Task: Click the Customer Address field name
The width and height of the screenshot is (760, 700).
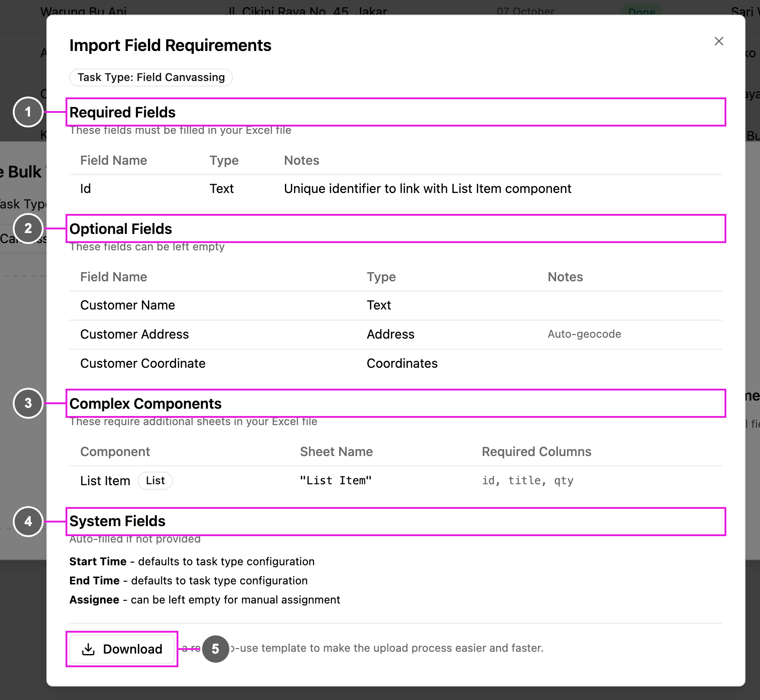Action: [134, 334]
